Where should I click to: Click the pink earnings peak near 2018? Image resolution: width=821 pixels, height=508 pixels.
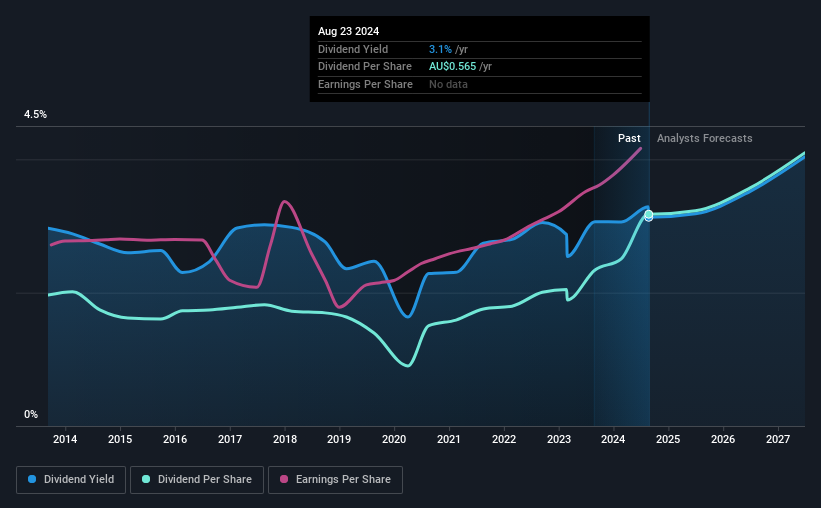click(x=284, y=202)
